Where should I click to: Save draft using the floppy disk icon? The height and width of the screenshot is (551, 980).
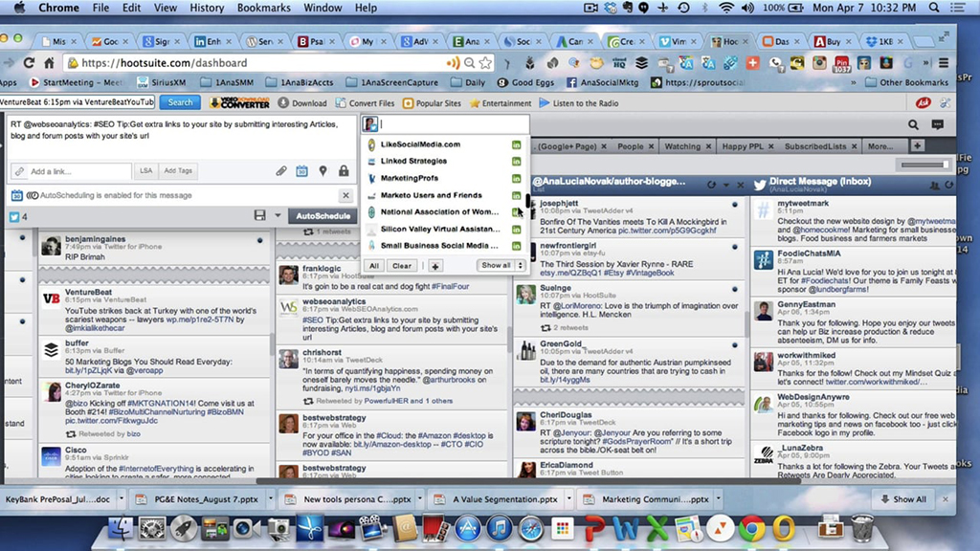(x=260, y=216)
